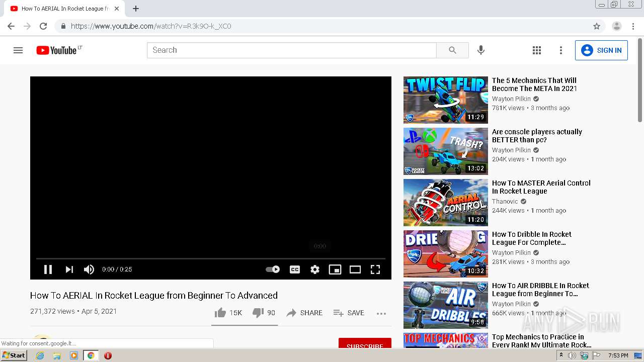Open the system tray volume icon
644x362 pixels.
(572, 355)
